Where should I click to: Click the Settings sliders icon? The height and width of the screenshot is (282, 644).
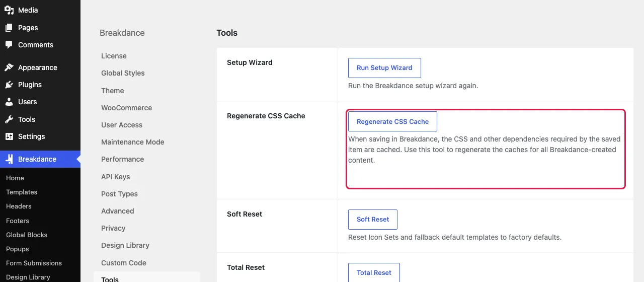pyautogui.click(x=9, y=136)
